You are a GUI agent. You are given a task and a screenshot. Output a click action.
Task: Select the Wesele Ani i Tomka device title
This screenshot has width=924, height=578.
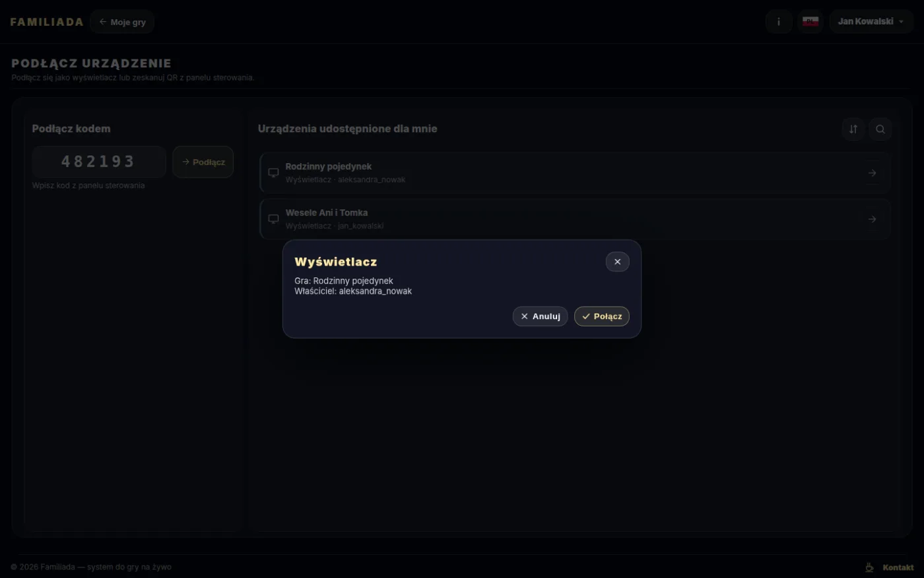327,213
